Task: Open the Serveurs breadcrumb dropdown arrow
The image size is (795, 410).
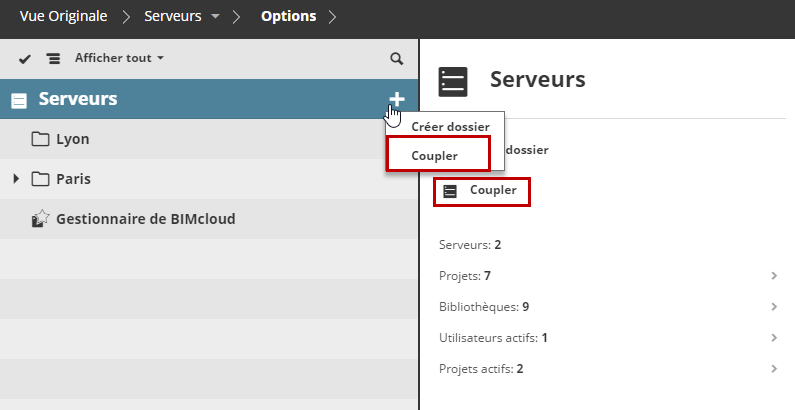Action: [x=215, y=17]
